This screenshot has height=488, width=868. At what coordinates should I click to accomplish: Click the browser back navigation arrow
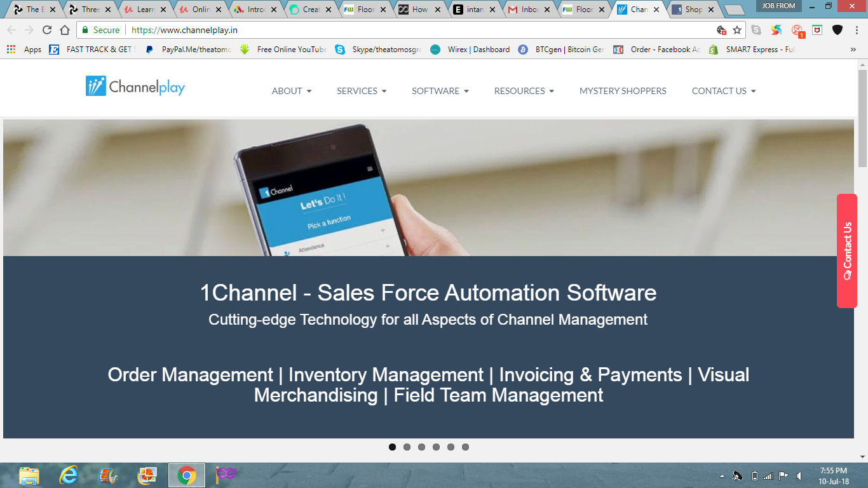click(x=10, y=29)
